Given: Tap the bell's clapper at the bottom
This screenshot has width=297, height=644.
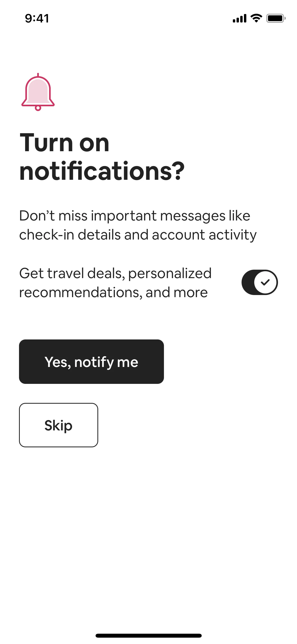Looking at the screenshot, I should coord(38,108).
